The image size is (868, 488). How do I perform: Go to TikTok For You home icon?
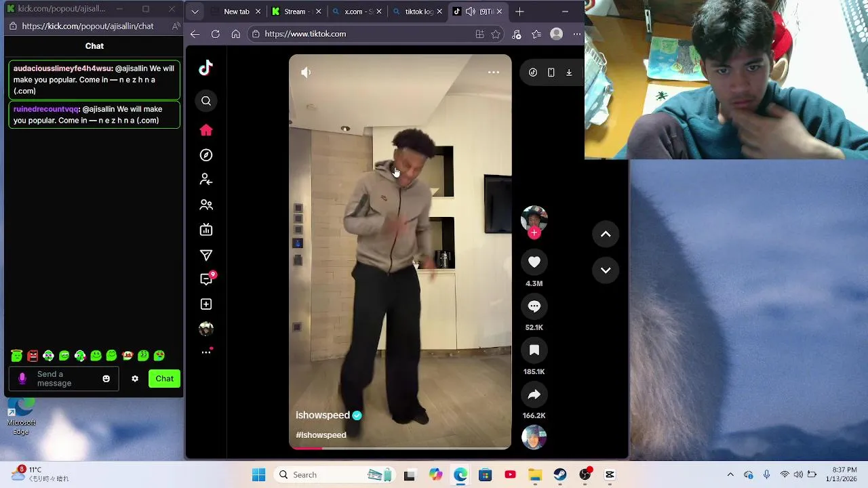click(206, 129)
